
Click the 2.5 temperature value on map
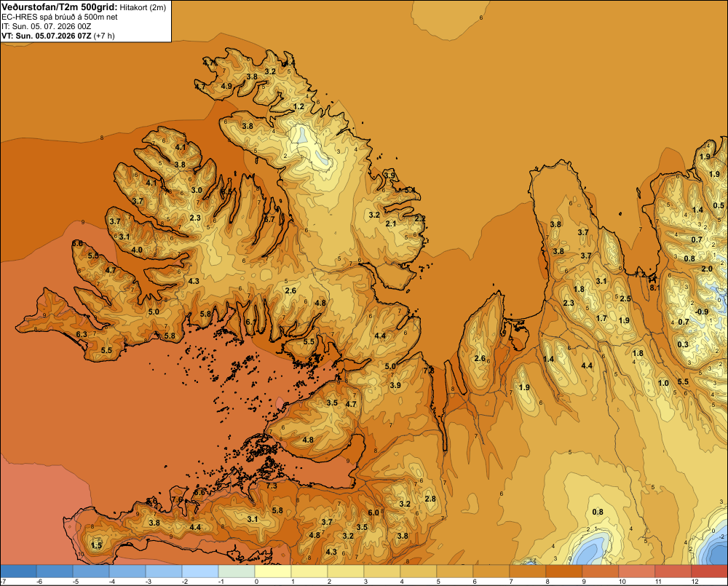click(x=625, y=298)
